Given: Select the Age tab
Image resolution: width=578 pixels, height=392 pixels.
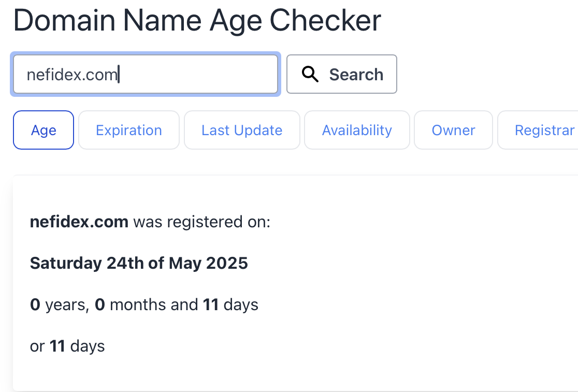Looking at the screenshot, I should click(44, 130).
